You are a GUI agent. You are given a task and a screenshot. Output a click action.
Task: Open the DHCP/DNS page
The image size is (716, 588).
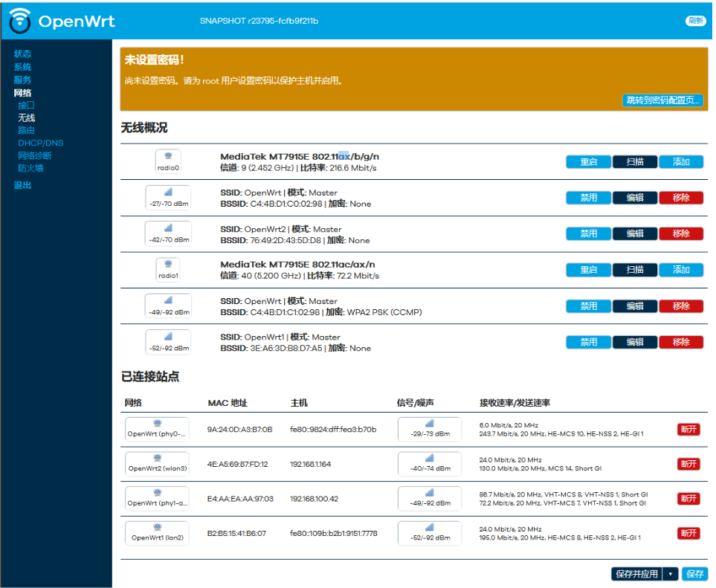click(40, 143)
